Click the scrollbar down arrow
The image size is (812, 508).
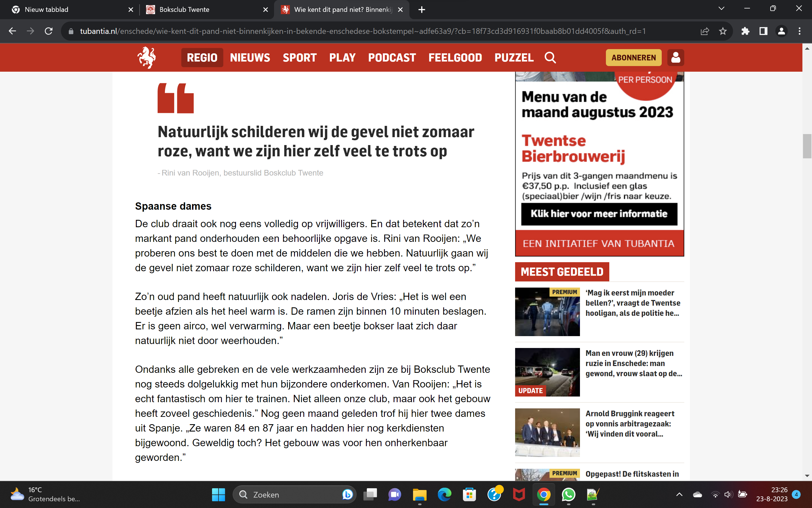pos(807,476)
